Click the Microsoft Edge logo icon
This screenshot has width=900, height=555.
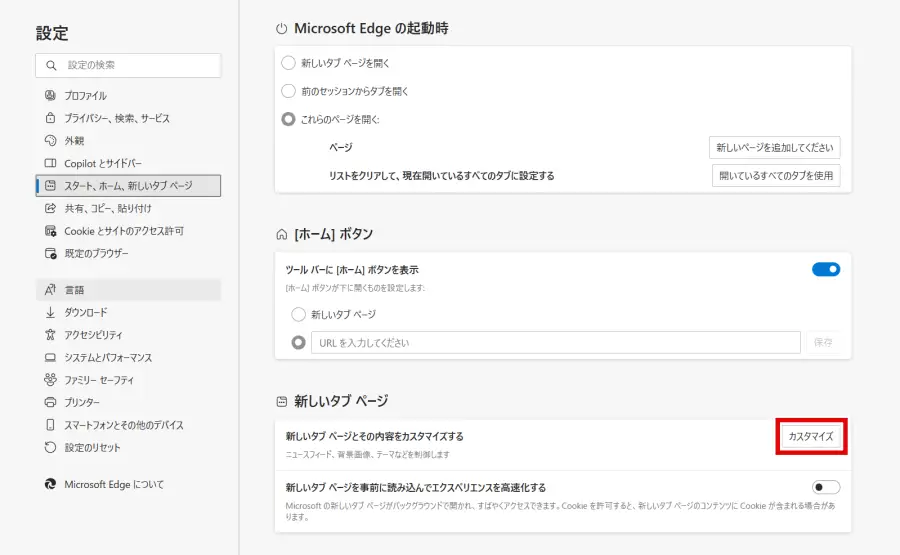(51, 484)
